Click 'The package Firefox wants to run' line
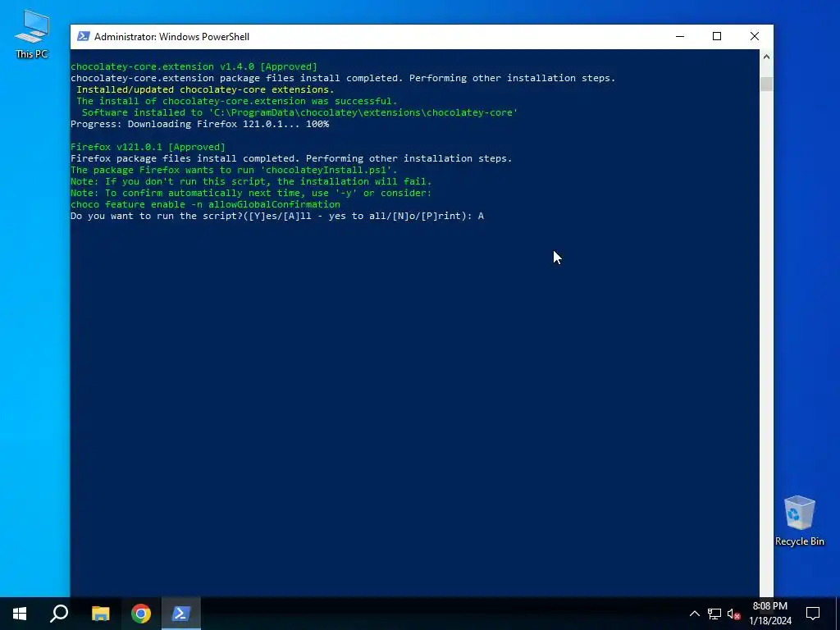This screenshot has width=840, height=630. pyautogui.click(x=234, y=171)
